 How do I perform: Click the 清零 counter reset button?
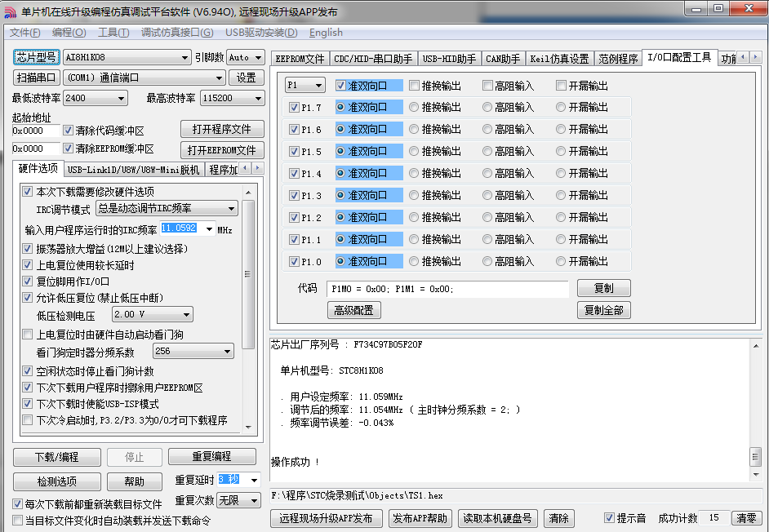click(x=746, y=518)
